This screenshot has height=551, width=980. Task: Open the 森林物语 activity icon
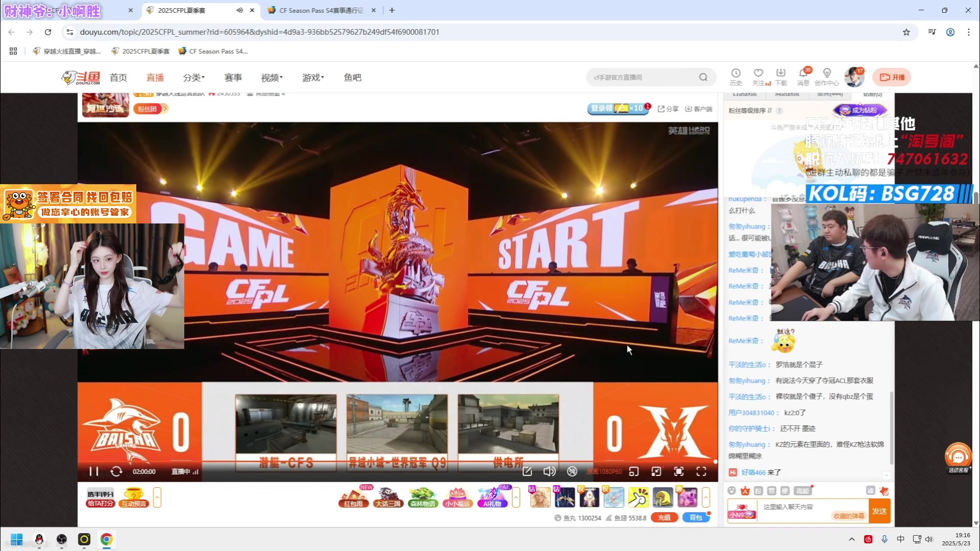pyautogui.click(x=423, y=497)
